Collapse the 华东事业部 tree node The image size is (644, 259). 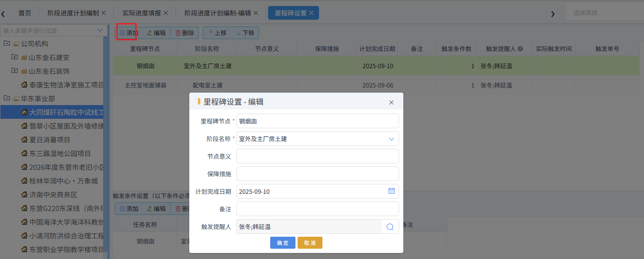[x=6, y=98]
